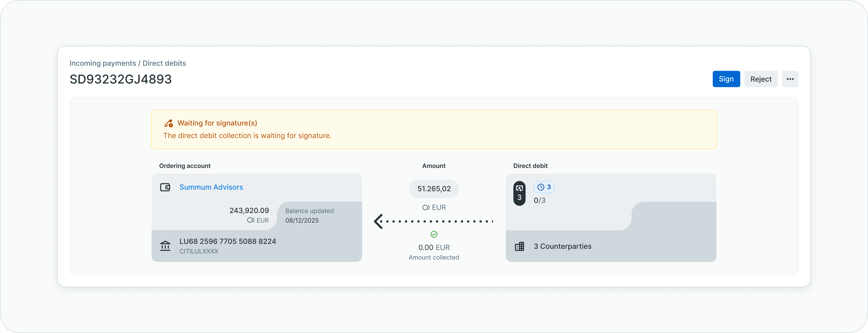Click the 51.265,02 amount pill
Viewport: 868px width, 333px height.
(434, 189)
